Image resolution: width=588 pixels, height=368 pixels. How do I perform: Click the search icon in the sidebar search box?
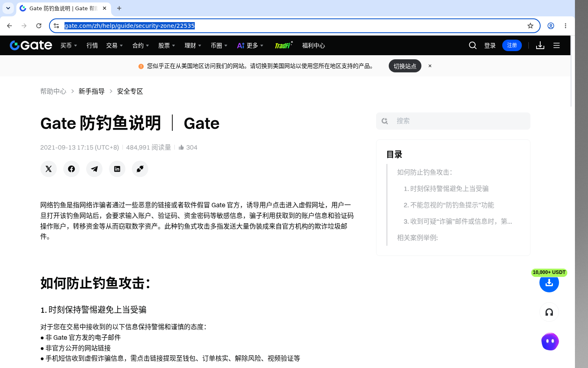[x=385, y=121]
